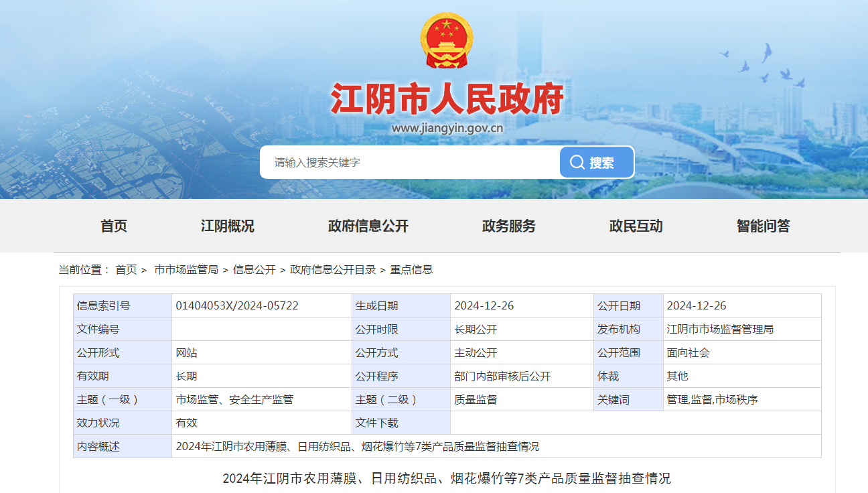Click the national emblem logo
The height and width of the screenshot is (493, 868).
[x=447, y=41]
